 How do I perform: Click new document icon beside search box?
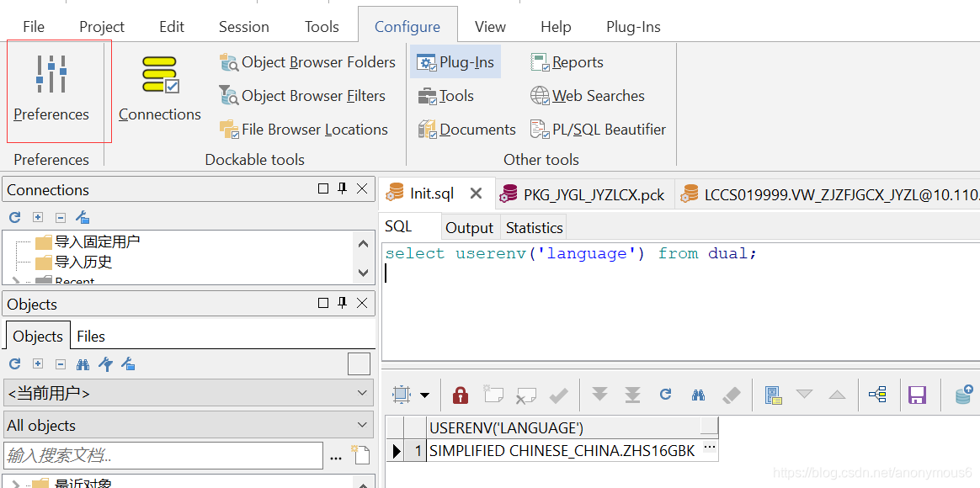pyautogui.click(x=360, y=455)
